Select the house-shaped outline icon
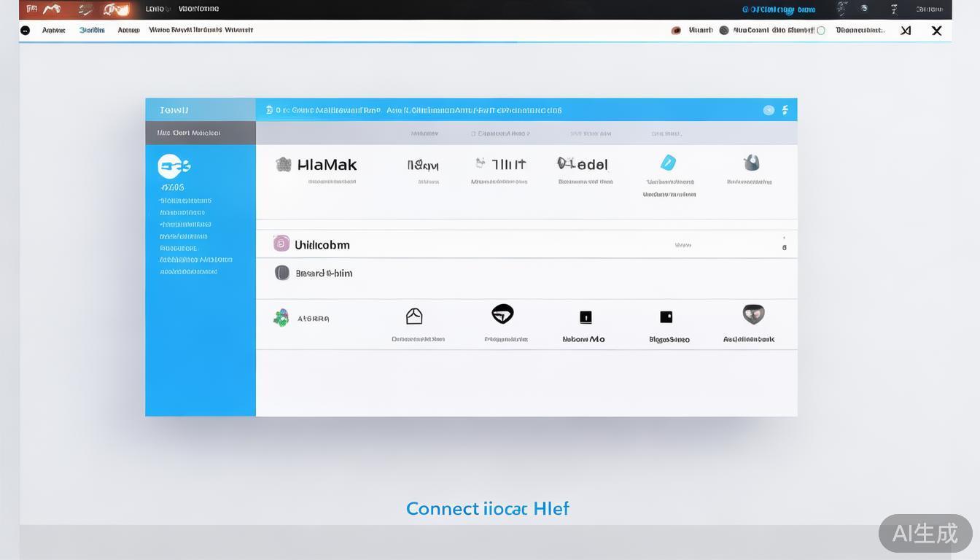This screenshot has width=980, height=560. coord(414,316)
